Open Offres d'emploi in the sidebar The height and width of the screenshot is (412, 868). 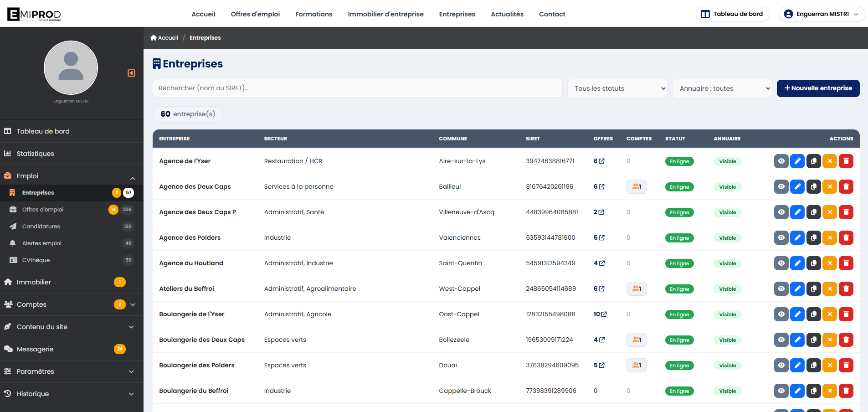pos(72,210)
